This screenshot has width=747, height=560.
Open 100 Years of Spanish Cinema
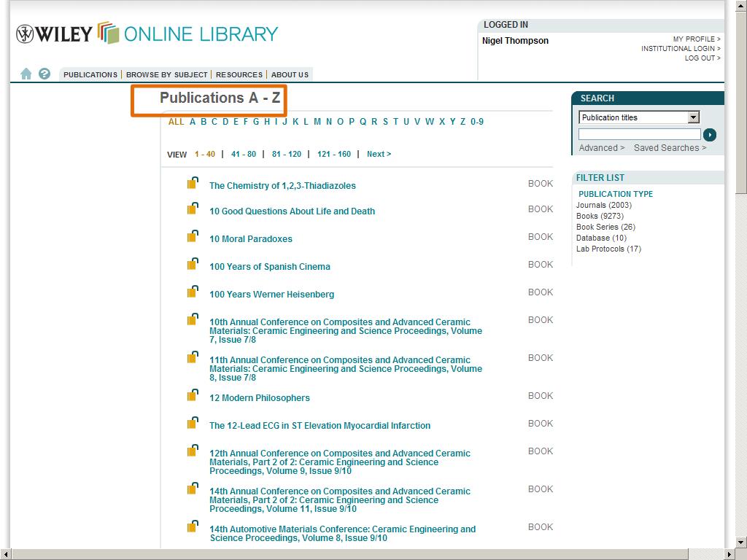point(270,267)
